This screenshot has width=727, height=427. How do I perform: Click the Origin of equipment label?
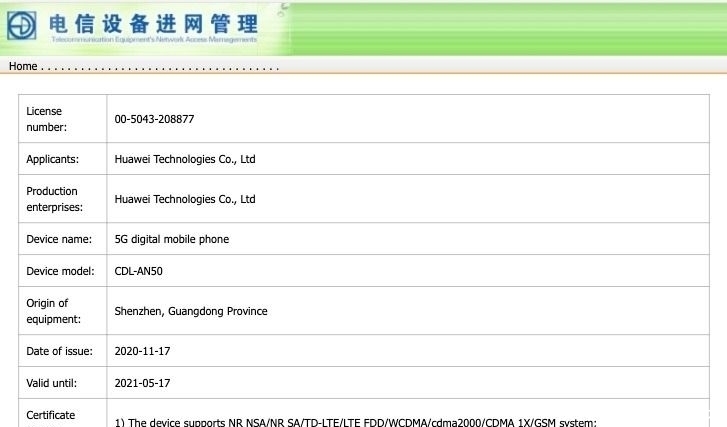pos(53,311)
